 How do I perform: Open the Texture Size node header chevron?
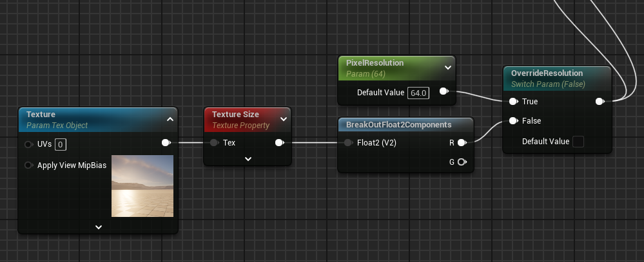284,119
